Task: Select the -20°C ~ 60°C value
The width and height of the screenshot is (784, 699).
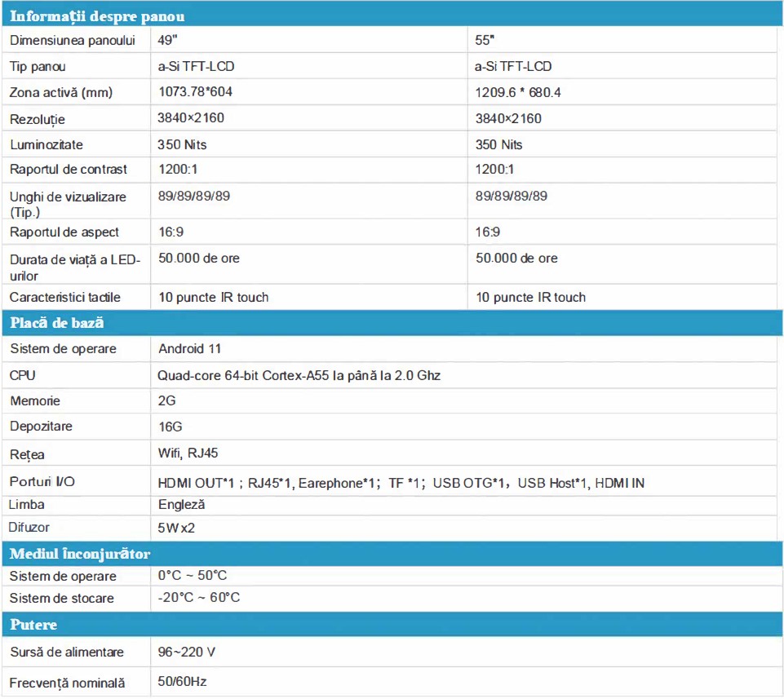Action: [199, 598]
